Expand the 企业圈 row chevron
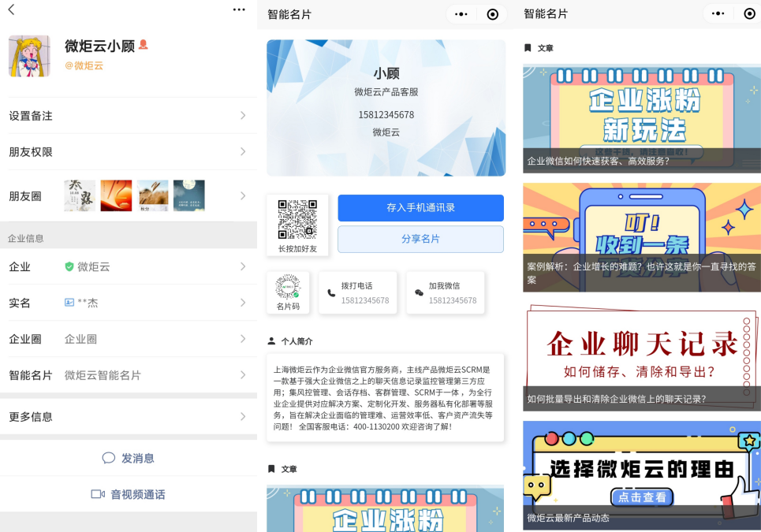 pyautogui.click(x=243, y=339)
